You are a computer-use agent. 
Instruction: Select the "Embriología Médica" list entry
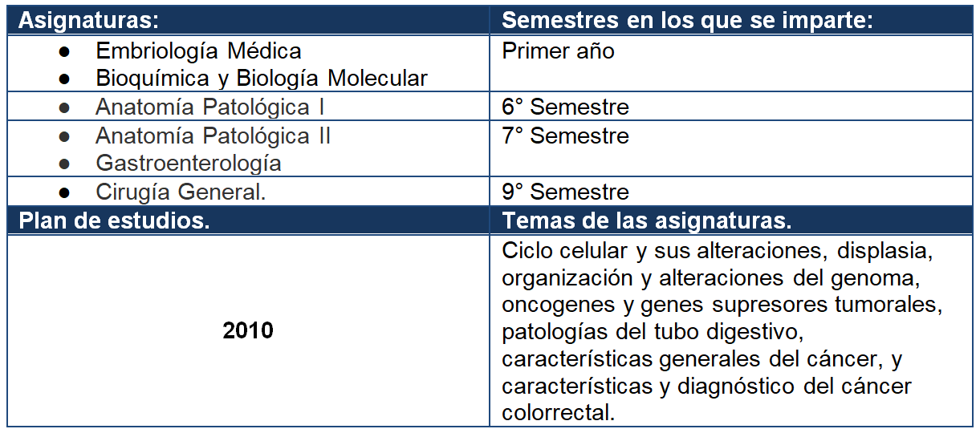[198, 51]
